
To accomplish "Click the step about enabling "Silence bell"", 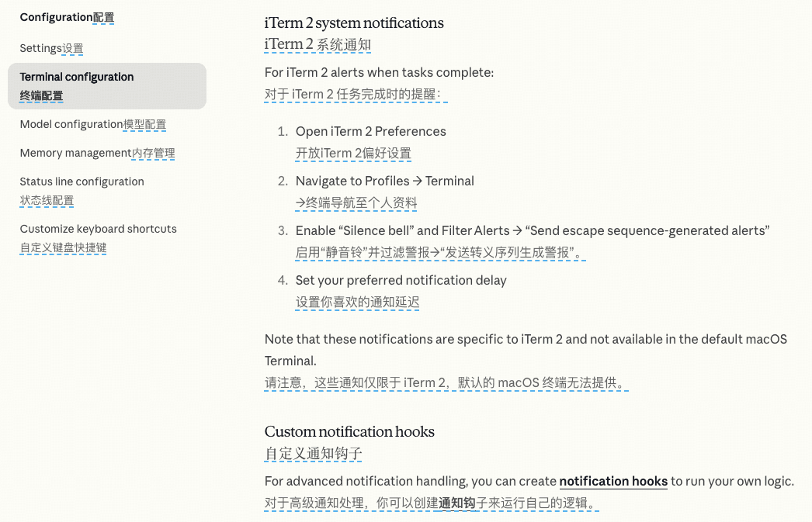I will pos(532,230).
